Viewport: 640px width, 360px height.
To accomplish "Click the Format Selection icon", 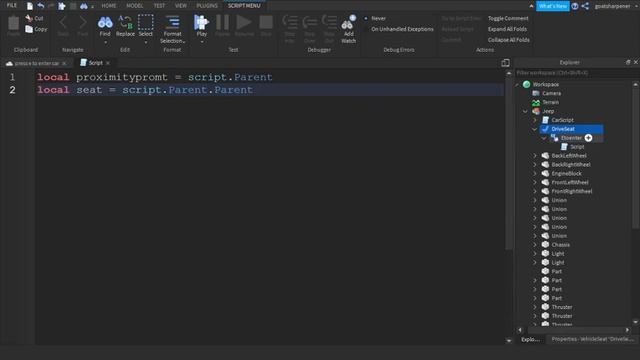I will click(x=172, y=22).
